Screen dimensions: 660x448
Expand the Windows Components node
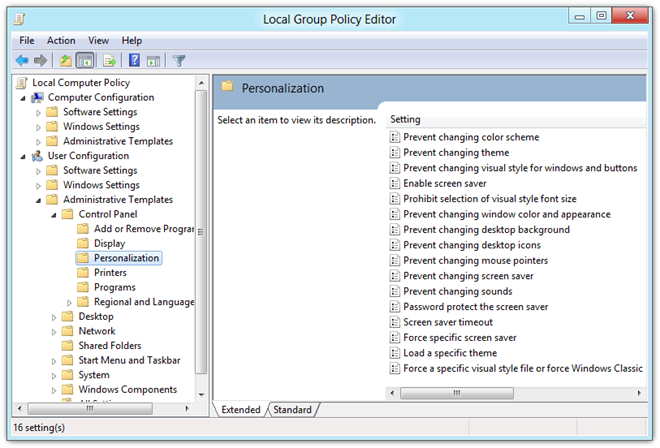[53, 390]
